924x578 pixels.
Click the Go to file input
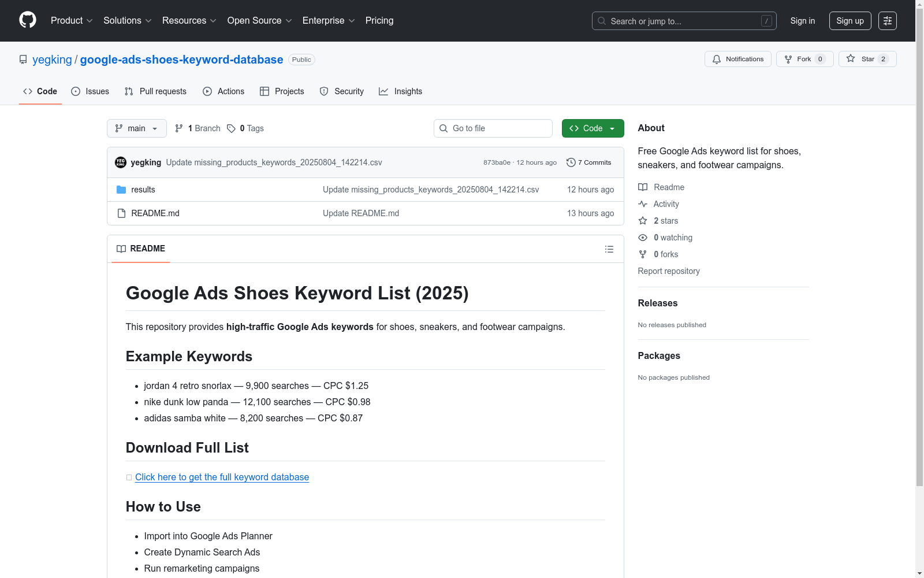[493, 128]
